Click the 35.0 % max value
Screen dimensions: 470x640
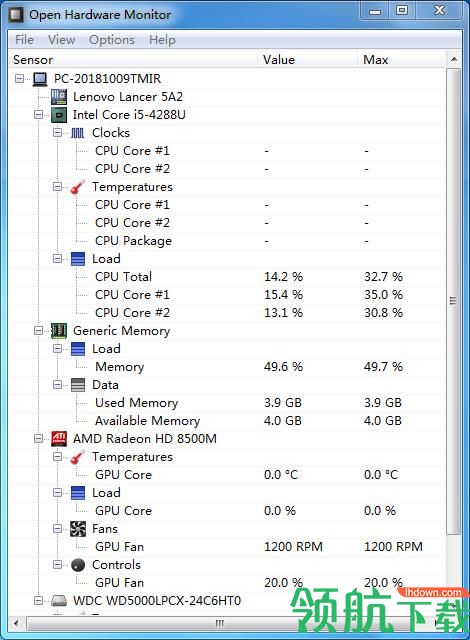(x=384, y=295)
